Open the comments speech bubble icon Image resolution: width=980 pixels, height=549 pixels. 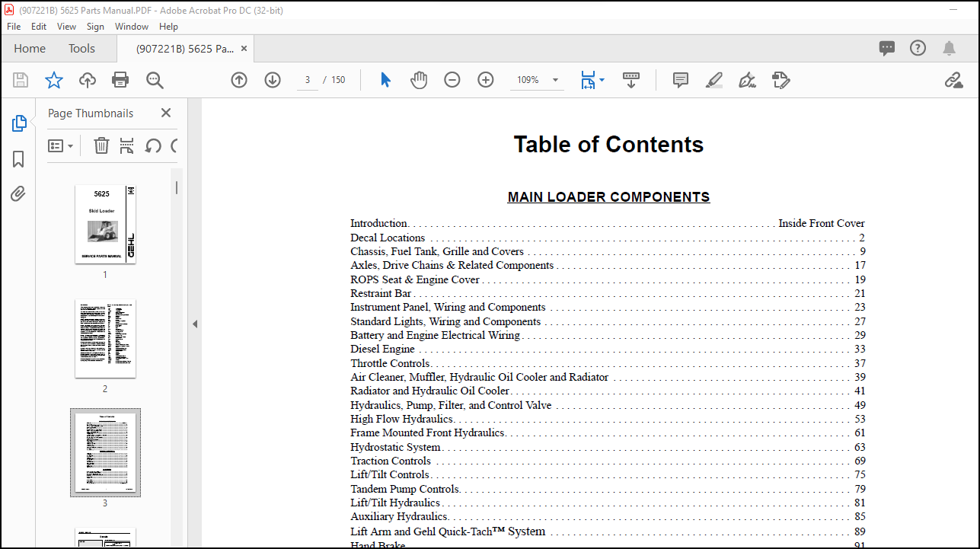point(887,48)
